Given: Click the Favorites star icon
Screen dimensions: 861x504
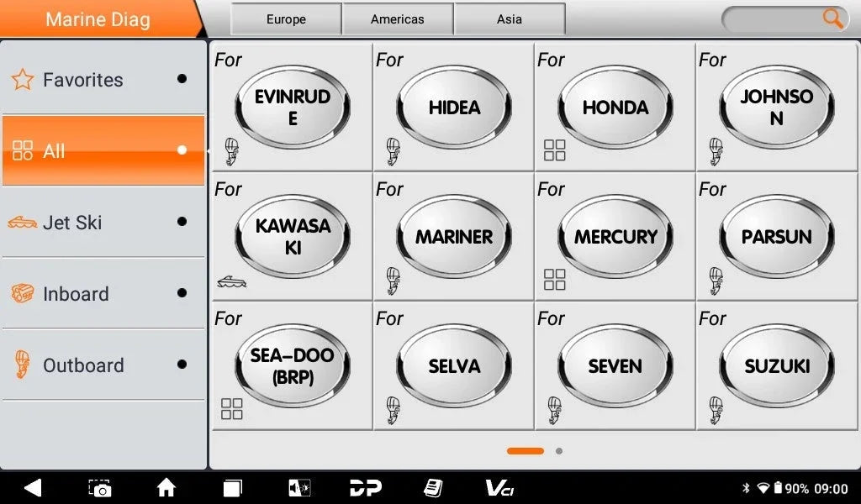Looking at the screenshot, I should point(23,80).
